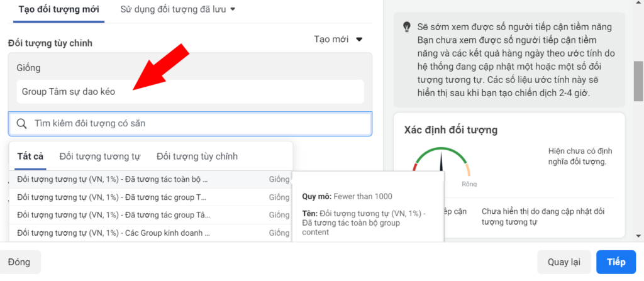Expand the Tạo mới dropdown
The width and height of the screenshot is (644, 281).
(x=338, y=40)
